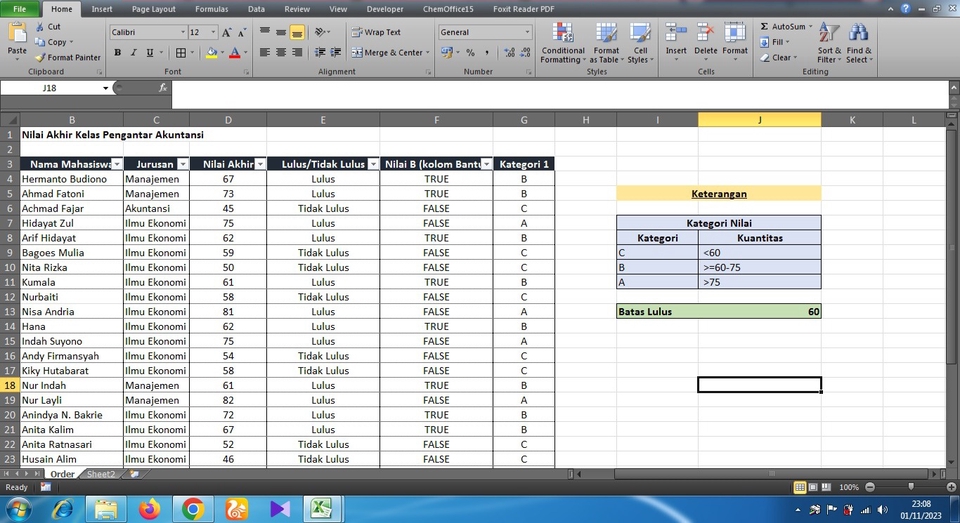Open the Nama Mahasiswa filter dropdown
The image size is (960, 523).
coord(116,164)
